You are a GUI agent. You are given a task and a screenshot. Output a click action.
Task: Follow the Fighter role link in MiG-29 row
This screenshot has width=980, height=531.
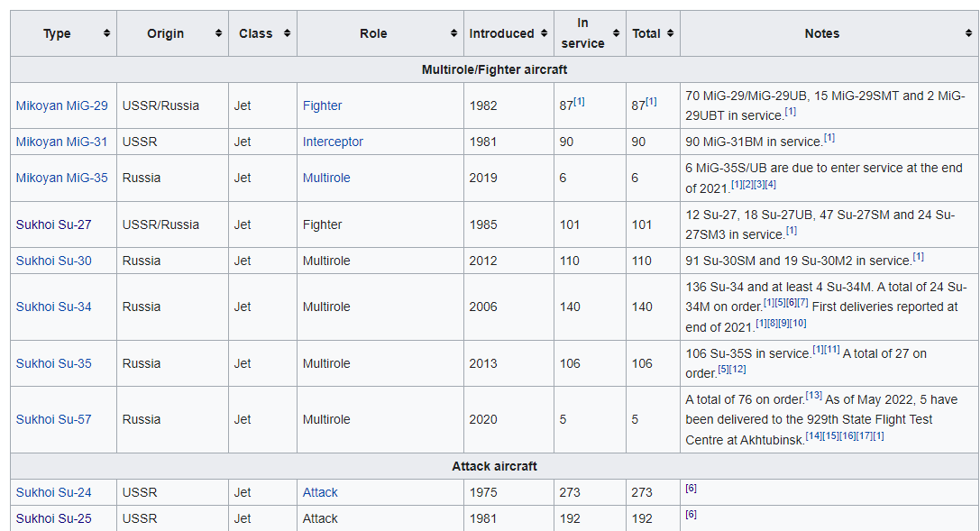point(323,105)
